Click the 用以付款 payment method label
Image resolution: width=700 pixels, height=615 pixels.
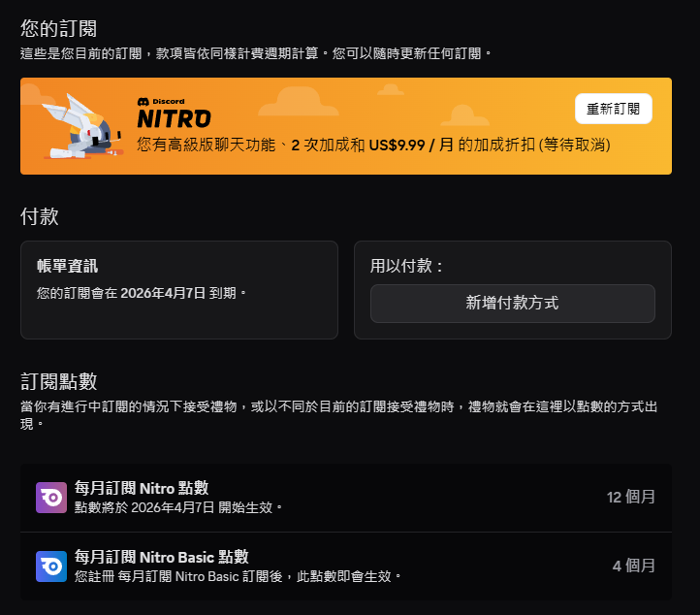(x=407, y=266)
